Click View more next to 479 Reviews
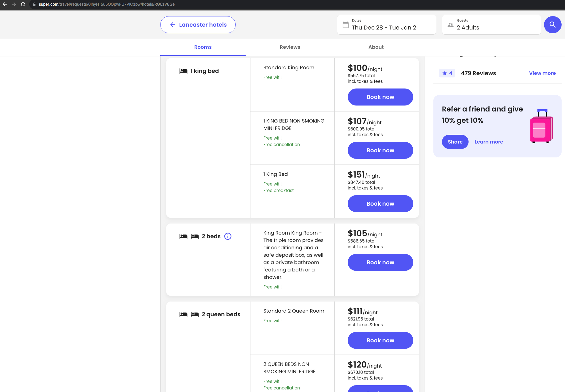This screenshot has width=565, height=392. click(542, 73)
